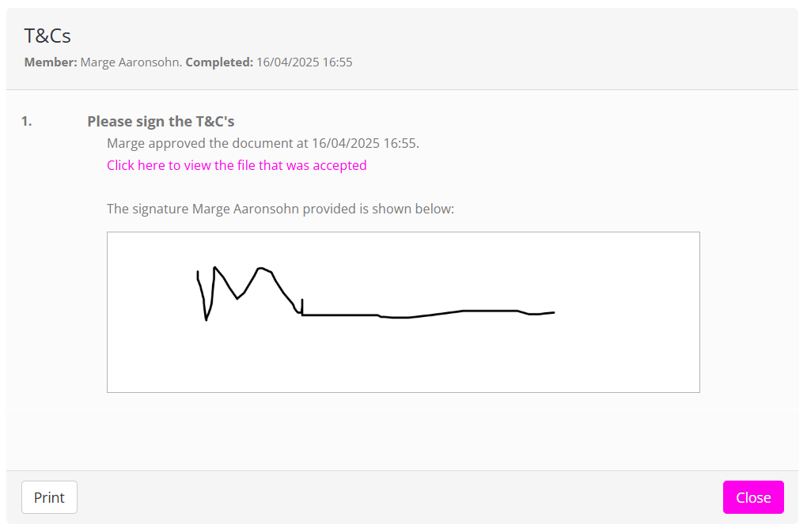Click the T&Cs dialog title
Image resolution: width=807 pixels, height=532 pixels.
click(x=47, y=36)
